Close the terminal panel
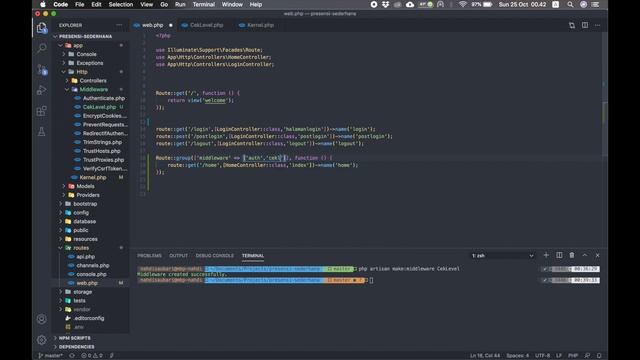Viewport: 640px width, 360px height. 598,255
